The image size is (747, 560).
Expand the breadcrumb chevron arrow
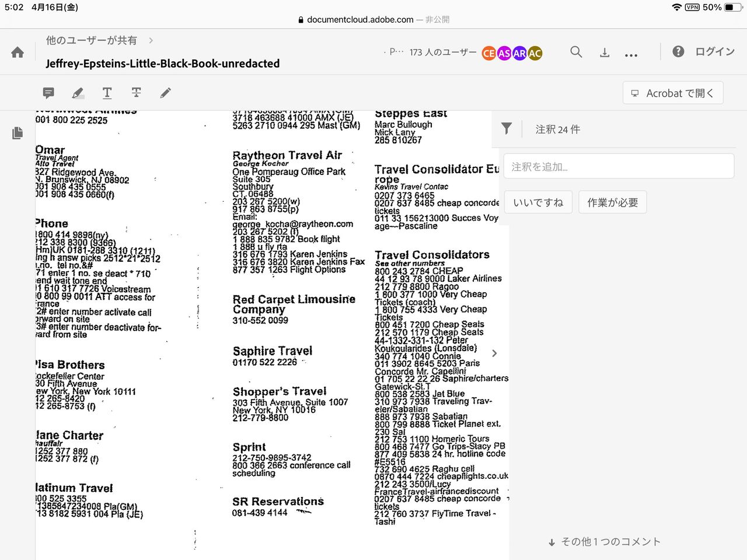pyautogui.click(x=151, y=40)
